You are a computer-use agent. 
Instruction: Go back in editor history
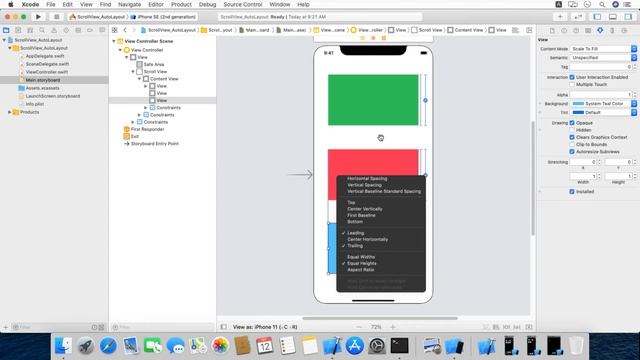125,30
